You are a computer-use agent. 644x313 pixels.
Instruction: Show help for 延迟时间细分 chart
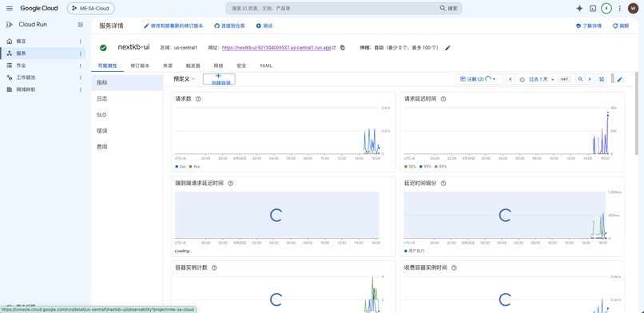[x=443, y=184]
